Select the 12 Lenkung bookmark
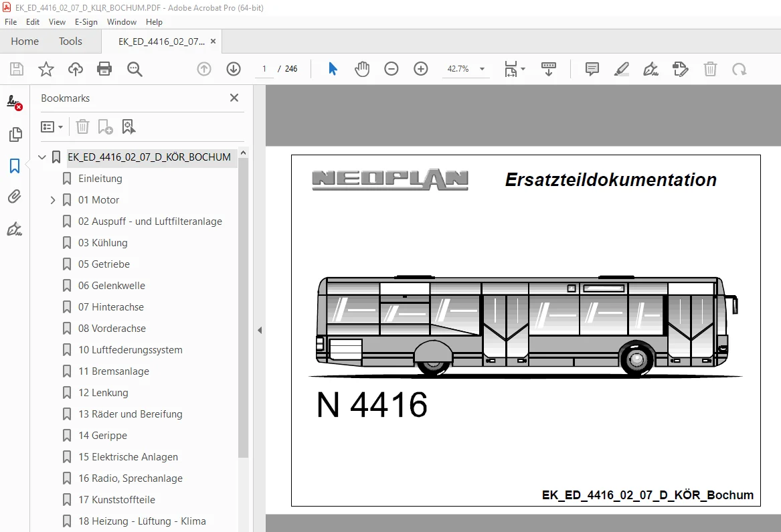 tap(103, 393)
